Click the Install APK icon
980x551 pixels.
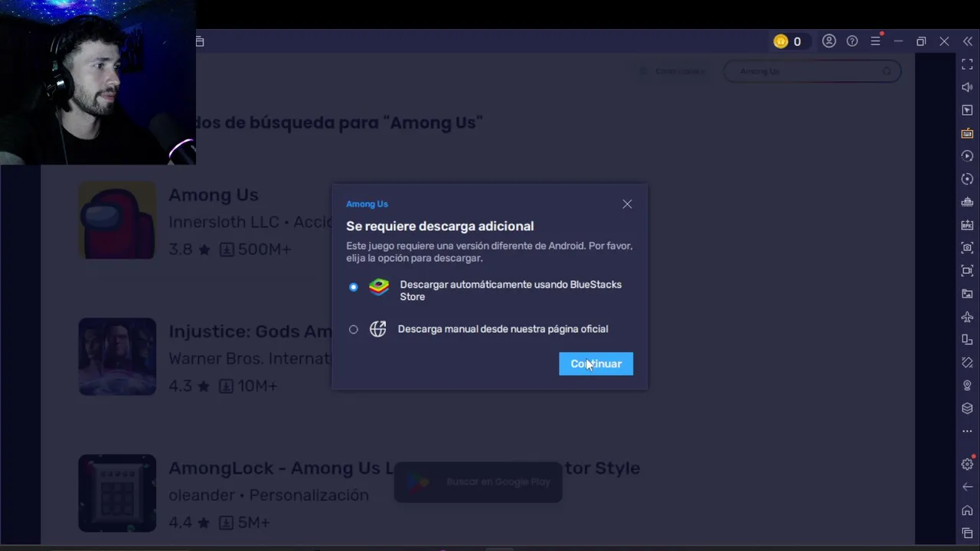click(967, 225)
